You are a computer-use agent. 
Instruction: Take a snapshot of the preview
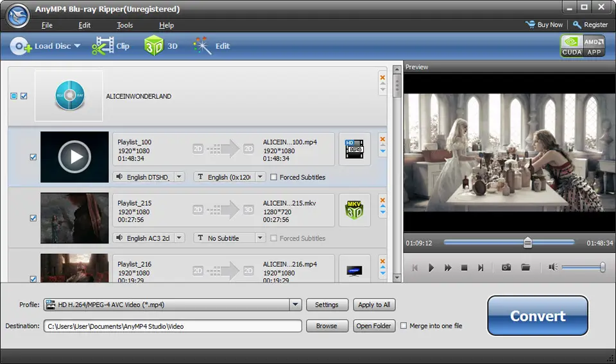(x=506, y=267)
